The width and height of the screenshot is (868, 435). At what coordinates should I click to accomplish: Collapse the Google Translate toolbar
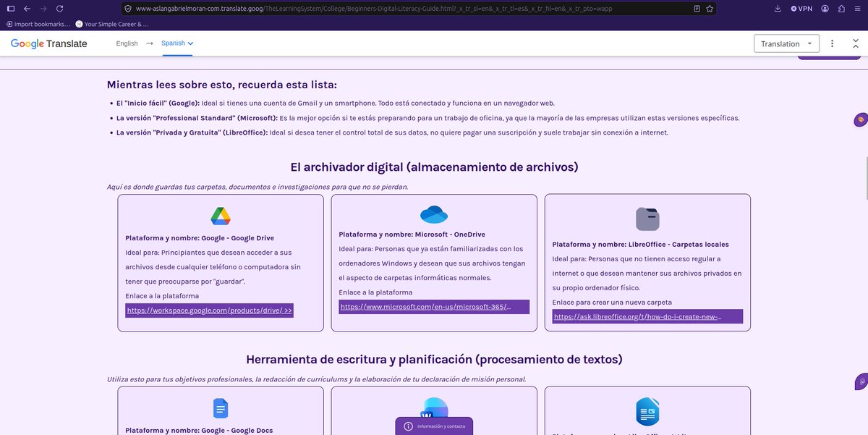click(x=856, y=43)
